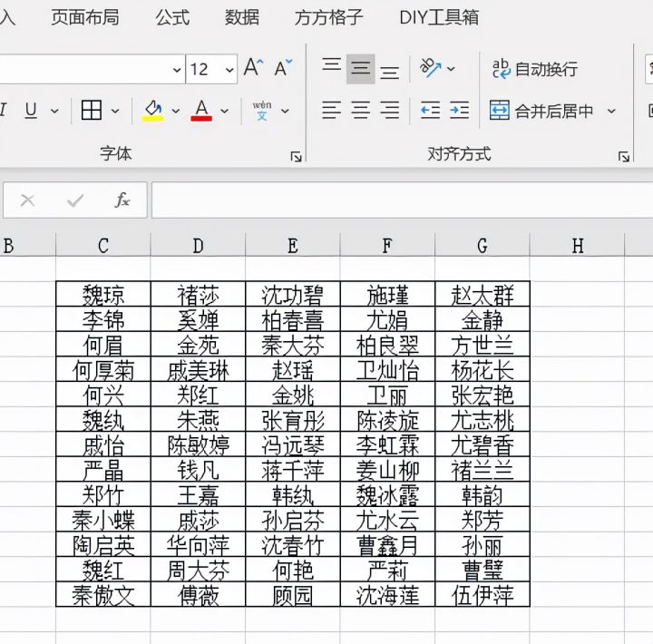The width and height of the screenshot is (653, 644).
Task: Select column H header
Action: (577, 245)
